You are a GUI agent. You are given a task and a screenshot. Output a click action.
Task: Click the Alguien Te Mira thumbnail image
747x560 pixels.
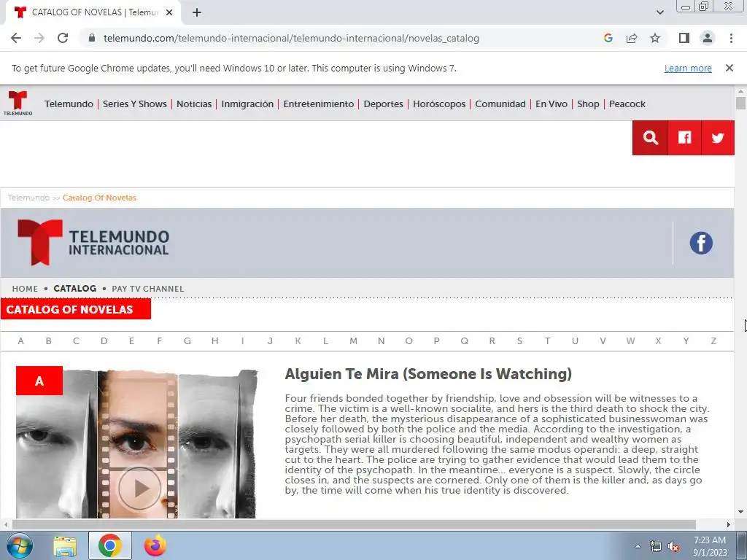(x=136, y=443)
